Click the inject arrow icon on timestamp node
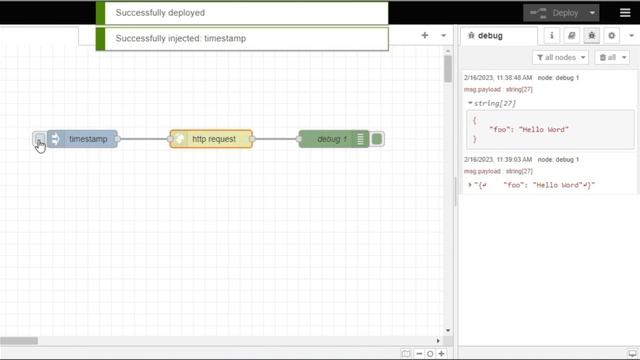Viewport: 640px width, 360px height. pos(55,139)
